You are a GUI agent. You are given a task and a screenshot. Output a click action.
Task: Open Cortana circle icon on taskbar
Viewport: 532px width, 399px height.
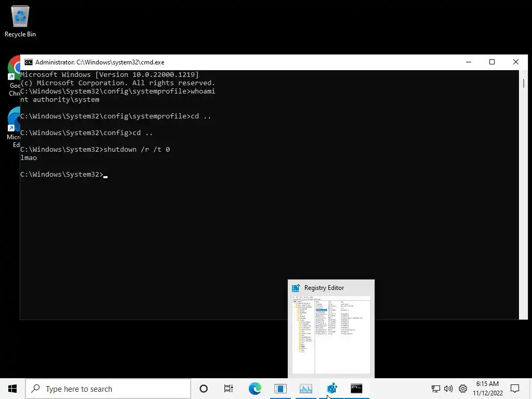pyautogui.click(x=204, y=389)
